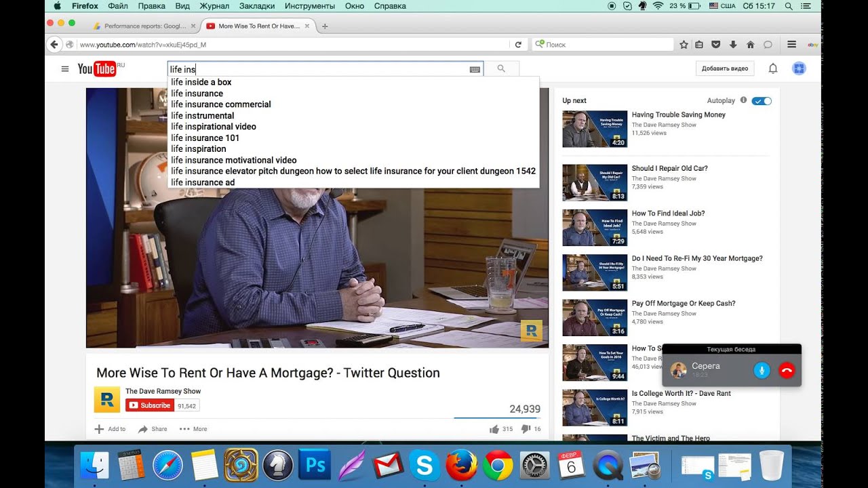Open Firefox downloads arrow

[x=733, y=45]
